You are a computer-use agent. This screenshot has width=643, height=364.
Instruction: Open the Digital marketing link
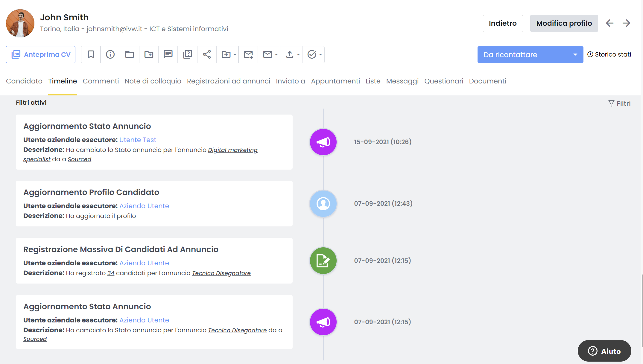pos(232,150)
